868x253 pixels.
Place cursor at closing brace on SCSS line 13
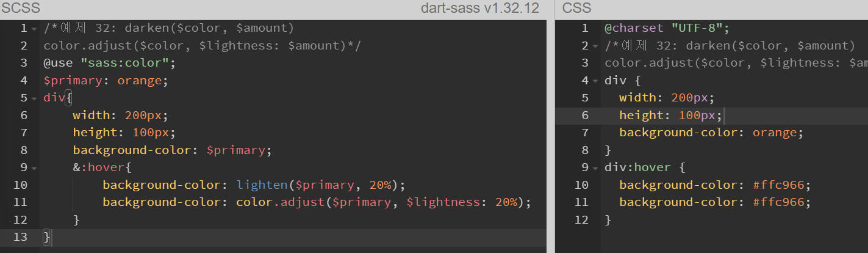tap(47, 237)
